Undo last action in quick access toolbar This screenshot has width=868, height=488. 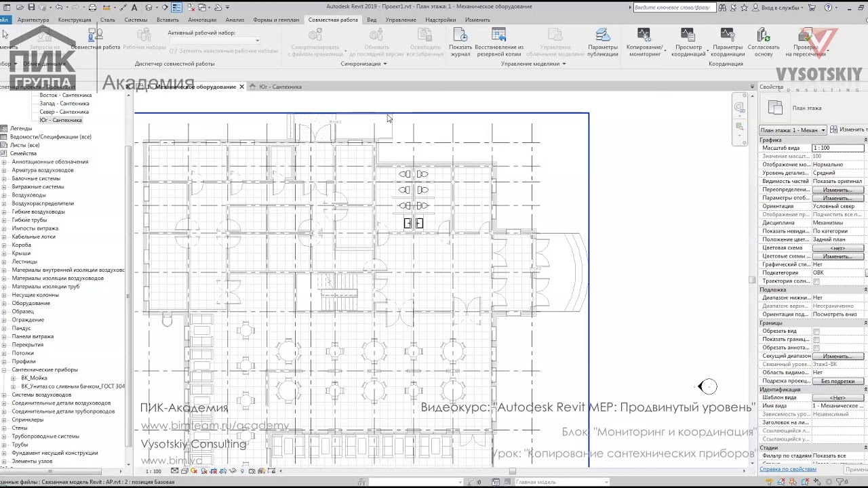tap(59, 7)
